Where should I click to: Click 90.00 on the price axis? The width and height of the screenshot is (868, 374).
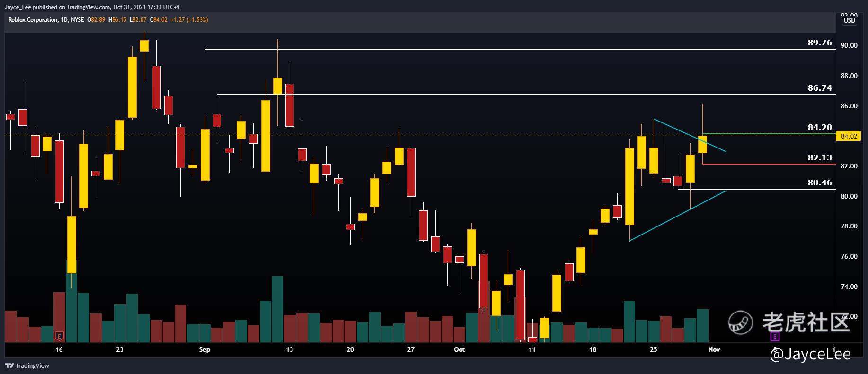(849, 45)
